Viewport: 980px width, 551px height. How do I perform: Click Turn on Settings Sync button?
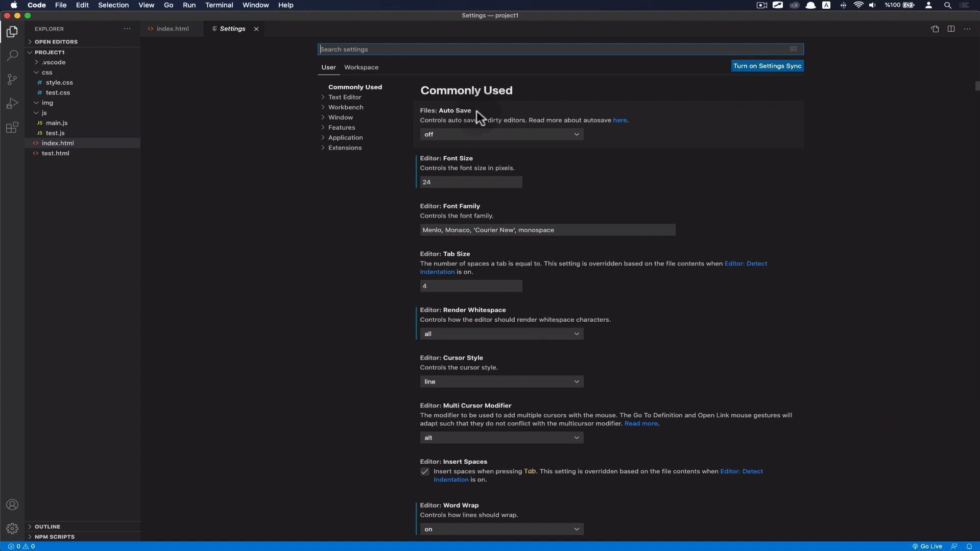click(767, 66)
